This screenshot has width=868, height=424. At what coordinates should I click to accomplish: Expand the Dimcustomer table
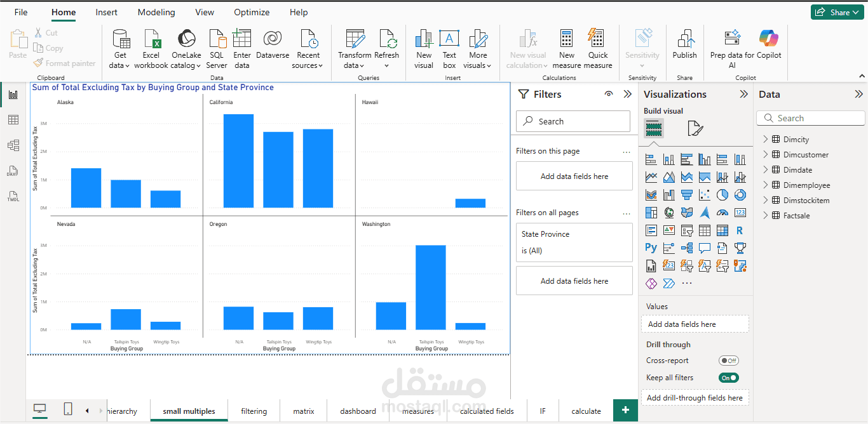765,154
